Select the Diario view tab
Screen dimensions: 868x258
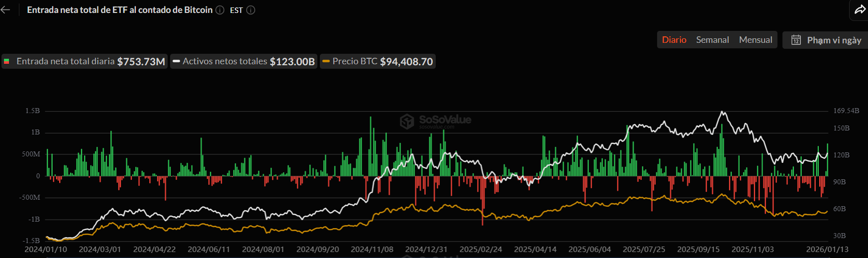click(x=674, y=40)
